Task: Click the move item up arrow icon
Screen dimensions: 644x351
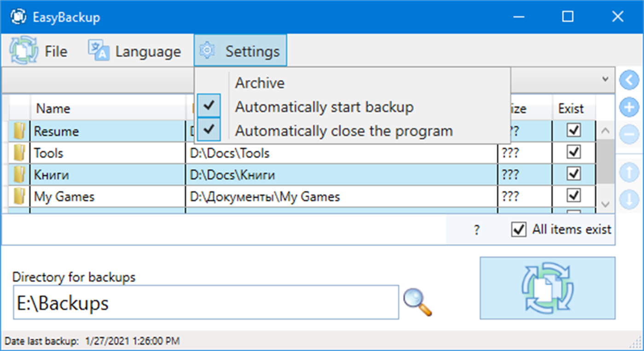Action: (629, 173)
